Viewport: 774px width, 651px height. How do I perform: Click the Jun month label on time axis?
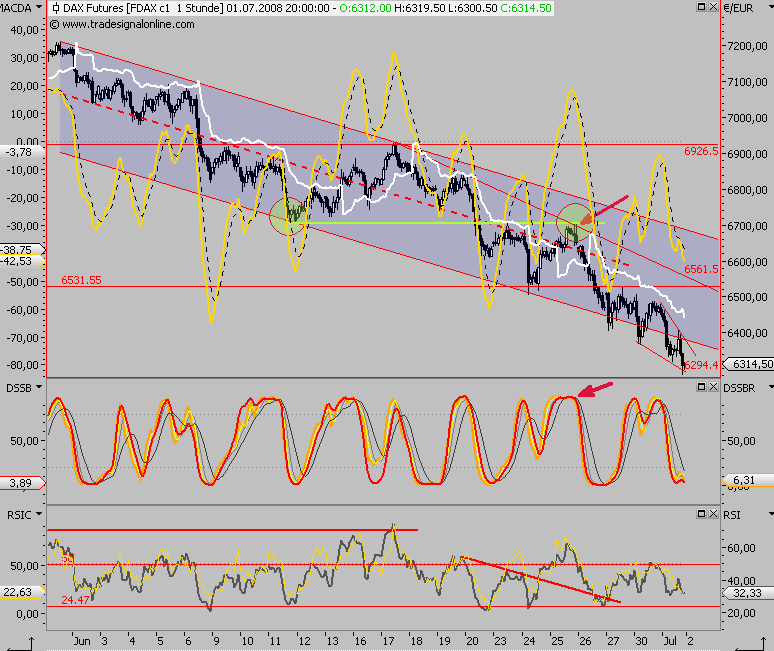point(82,641)
